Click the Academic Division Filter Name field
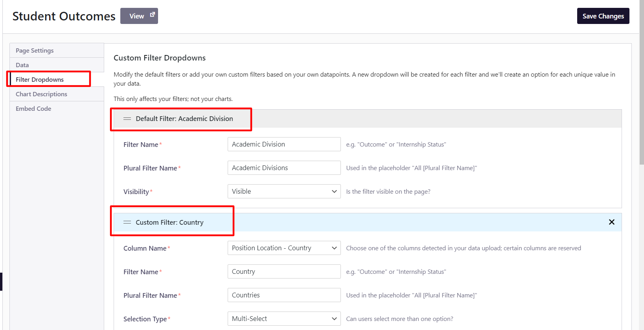Image resolution: width=644 pixels, height=330 pixels. (x=284, y=144)
